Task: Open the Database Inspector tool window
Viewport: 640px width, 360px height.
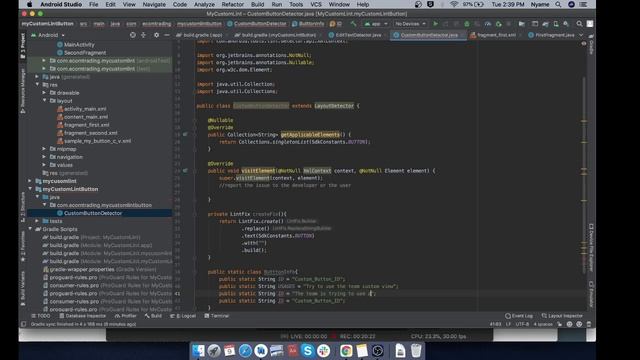Action: click(x=83, y=316)
